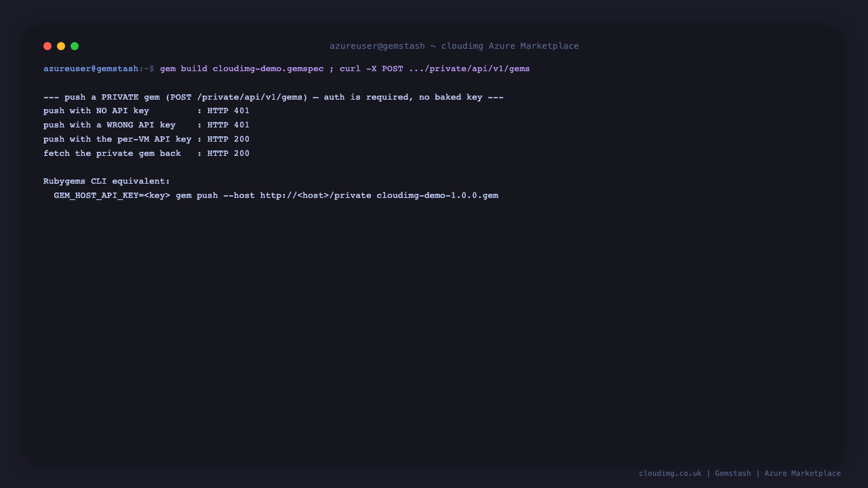The height and width of the screenshot is (488, 868).
Task: Click the window title 'azureuser@gemstash ~ cloudimg Azure Marketplace'
Action: 454,46
